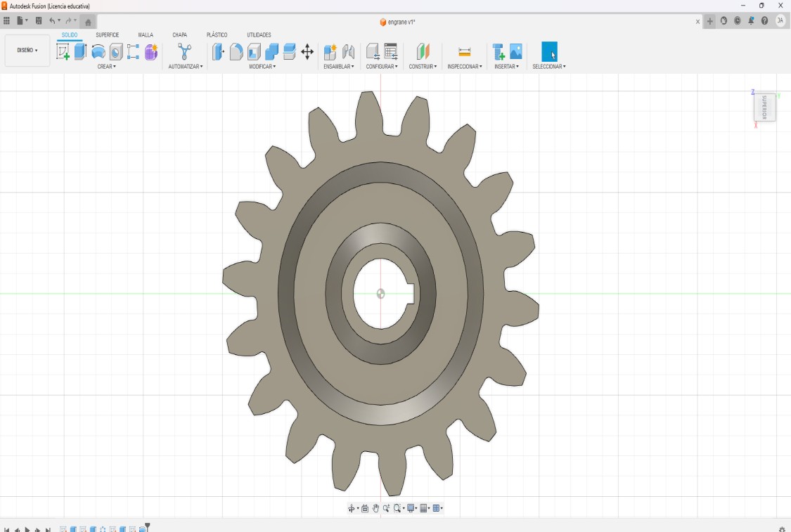Close the engrane v1 document tab
This screenshot has height=532, width=791.
pos(697,22)
